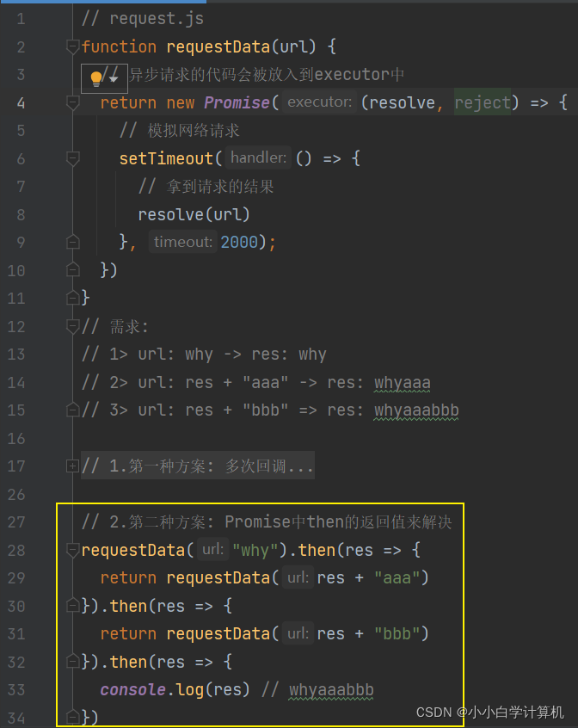578x728 pixels.
Task: Click the highlighted reject parameter on line 4
Action: [482, 102]
